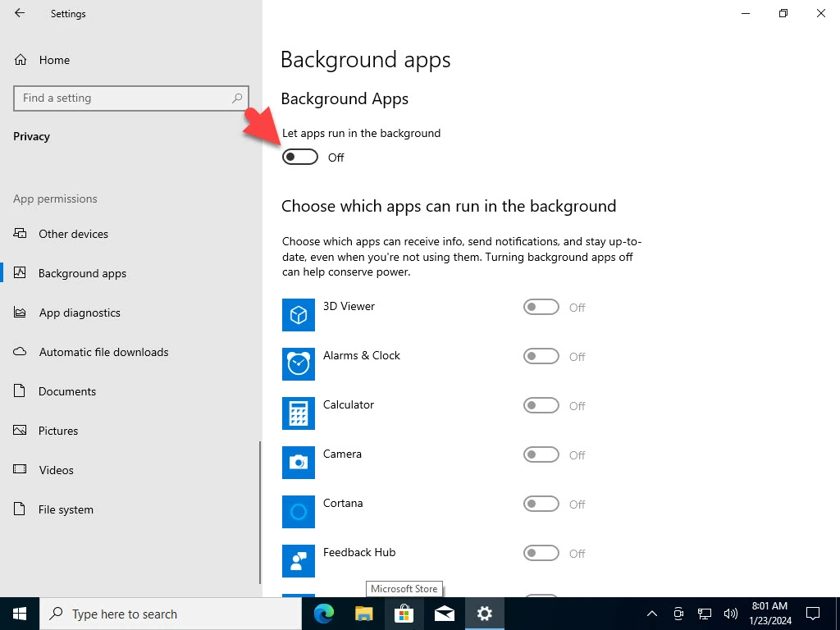The height and width of the screenshot is (630, 840).
Task: Click the taskbar Type here to search box
Action: coord(171,614)
